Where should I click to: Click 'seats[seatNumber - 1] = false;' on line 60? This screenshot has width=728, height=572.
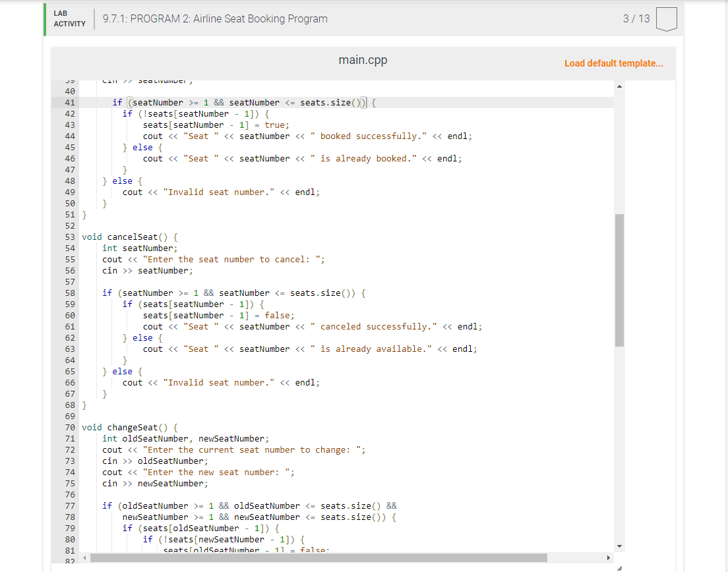click(219, 316)
